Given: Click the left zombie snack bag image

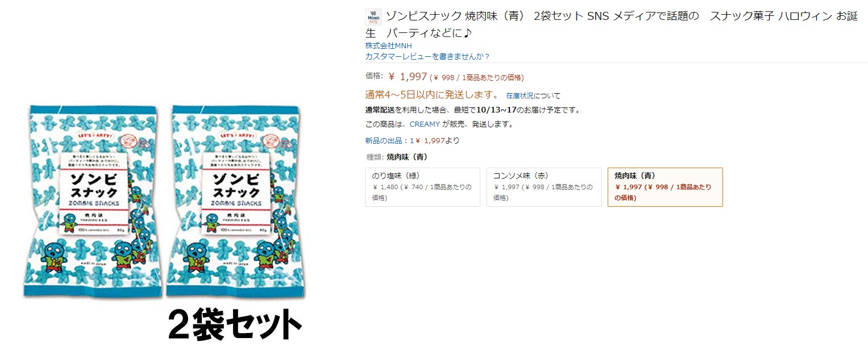Looking at the screenshot, I should coord(93,202).
